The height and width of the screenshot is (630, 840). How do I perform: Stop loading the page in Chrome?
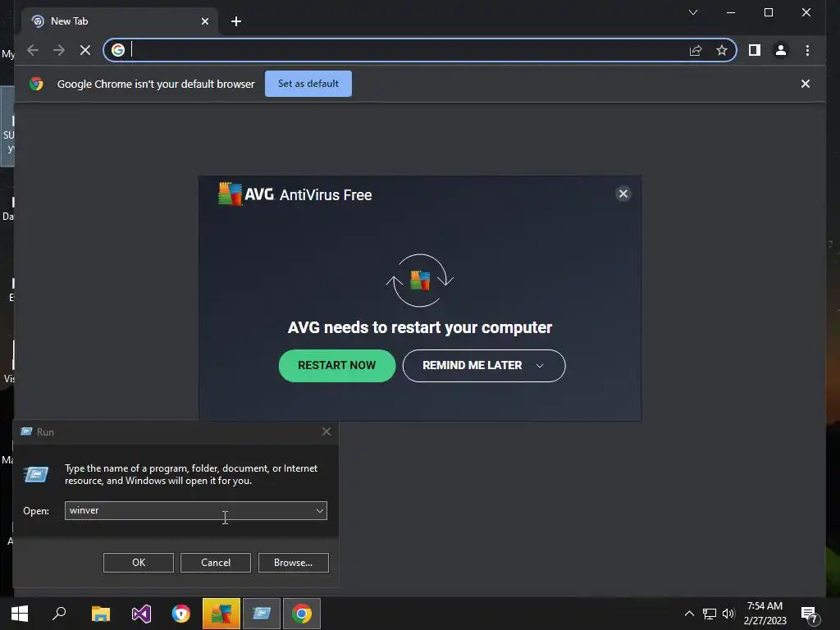[85, 50]
